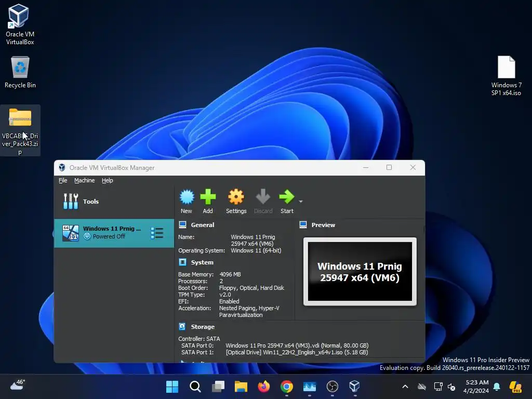Click the muted volume tray icon
Screen dimensions: 532x399
pos(451,387)
